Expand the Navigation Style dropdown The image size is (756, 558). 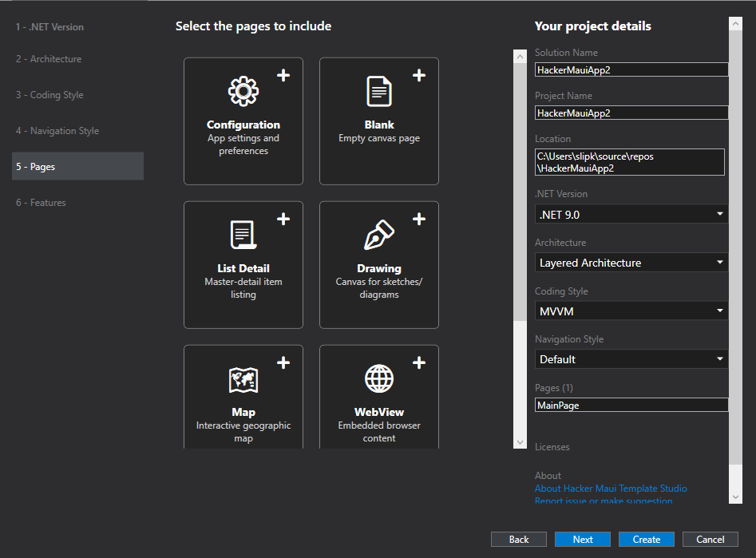pyautogui.click(x=631, y=359)
